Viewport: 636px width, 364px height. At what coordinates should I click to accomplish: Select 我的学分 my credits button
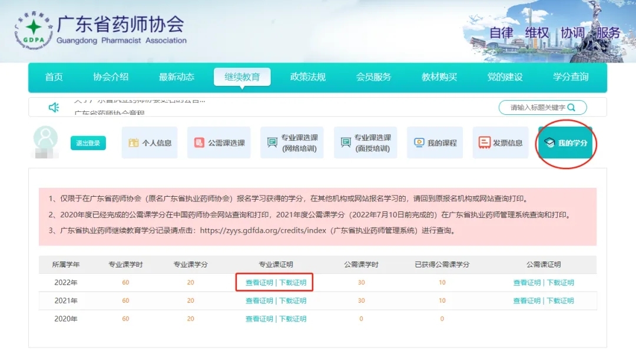[565, 143]
